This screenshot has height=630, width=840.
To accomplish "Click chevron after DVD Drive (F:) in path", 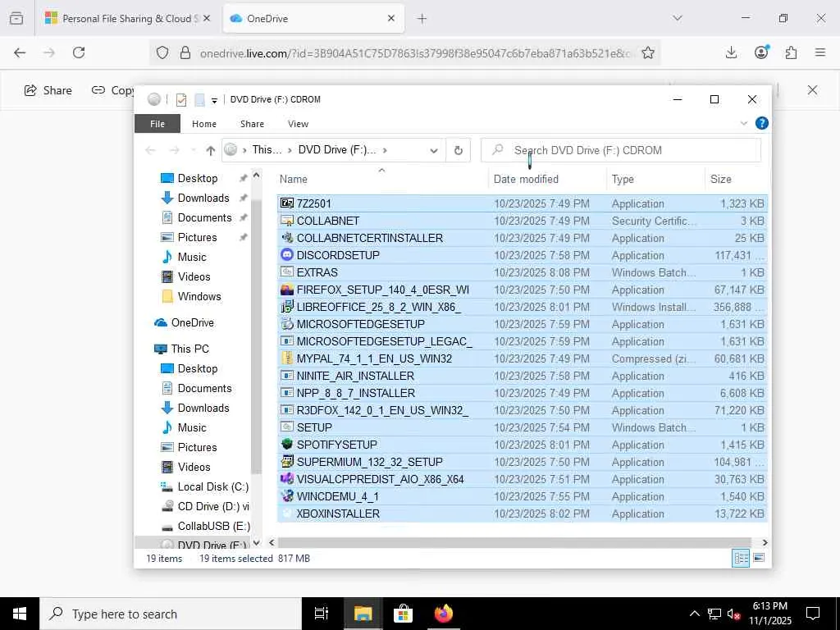I will [386, 151].
